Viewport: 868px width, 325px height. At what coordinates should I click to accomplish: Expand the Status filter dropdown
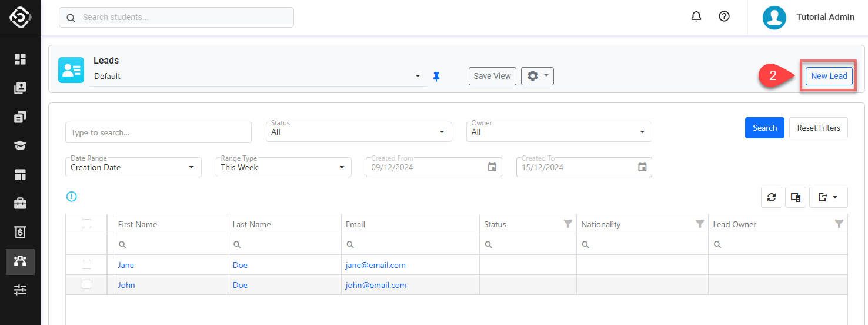pyautogui.click(x=360, y=132)
